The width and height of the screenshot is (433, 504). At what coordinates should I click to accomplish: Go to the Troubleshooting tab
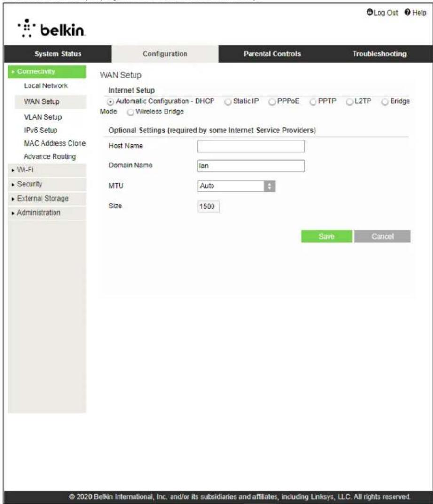[379, 54]
